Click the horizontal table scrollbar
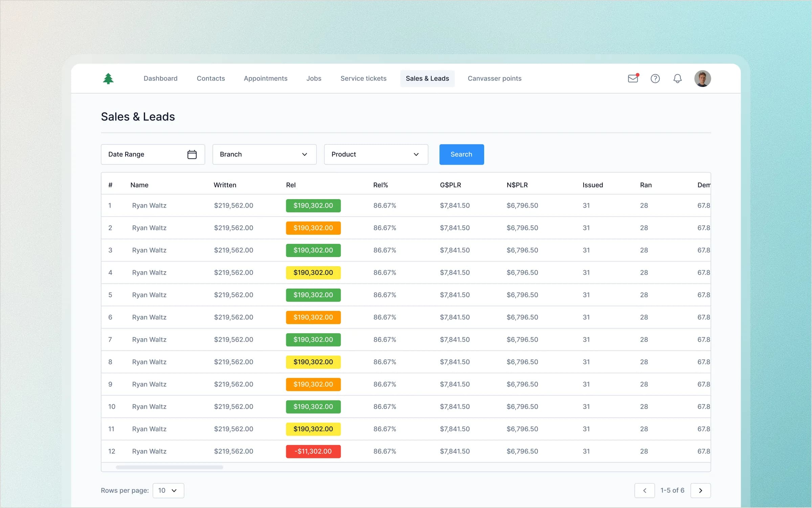Viewport: 812px width, 508px height. pos(169,467)
